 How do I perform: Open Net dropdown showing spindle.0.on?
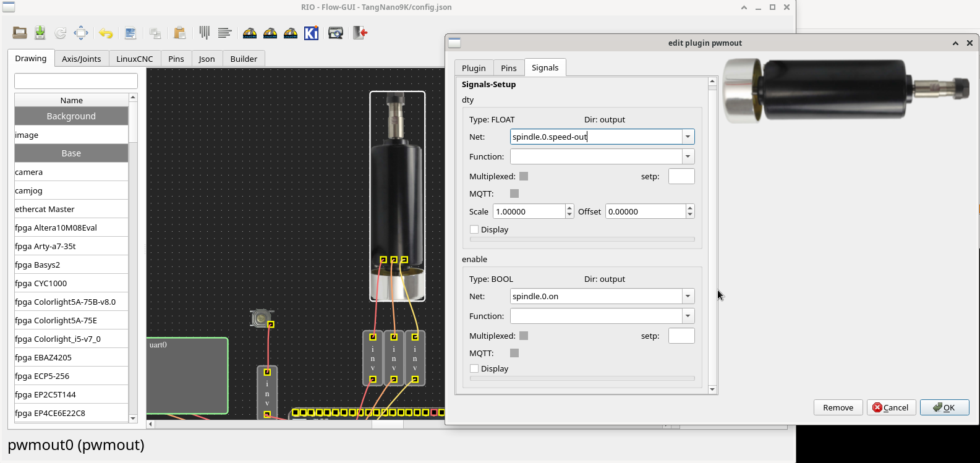pyautogui.click(x=688, y=296)
